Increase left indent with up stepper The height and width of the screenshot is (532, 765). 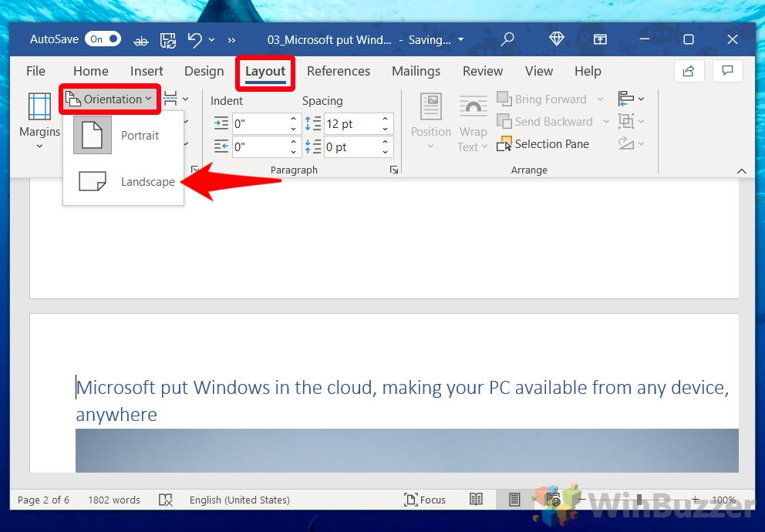[293, 119]
